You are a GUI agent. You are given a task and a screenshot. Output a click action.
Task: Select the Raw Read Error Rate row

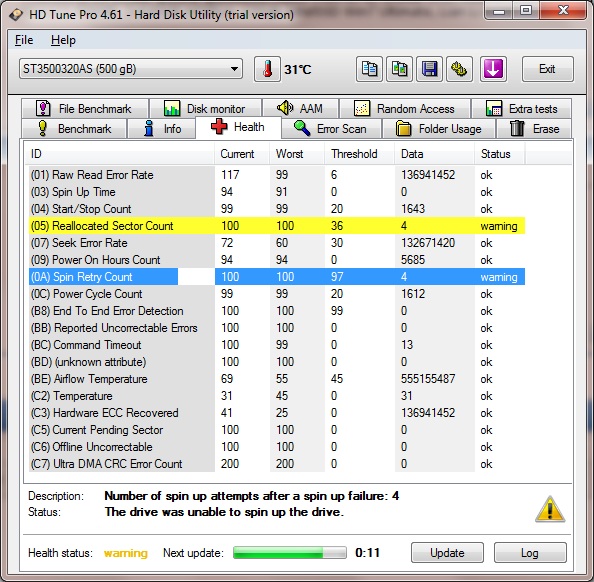point(277,175)
